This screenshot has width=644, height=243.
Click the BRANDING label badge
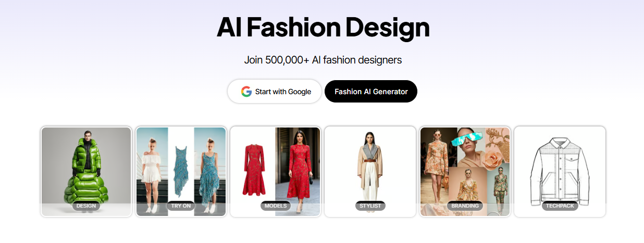[x=465, y=206]
